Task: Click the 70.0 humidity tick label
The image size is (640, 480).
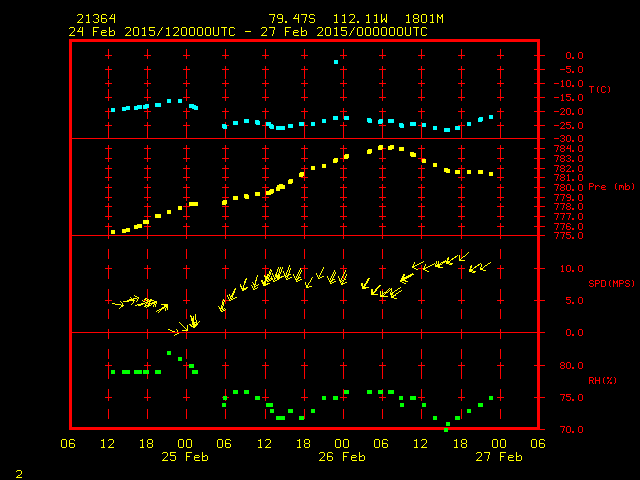Action: click(571, 429)
